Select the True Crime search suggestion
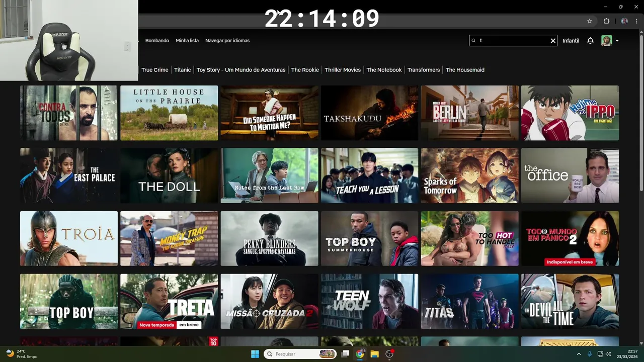The width and height of the screenshot is (644, 362). (x=155, y=70)
